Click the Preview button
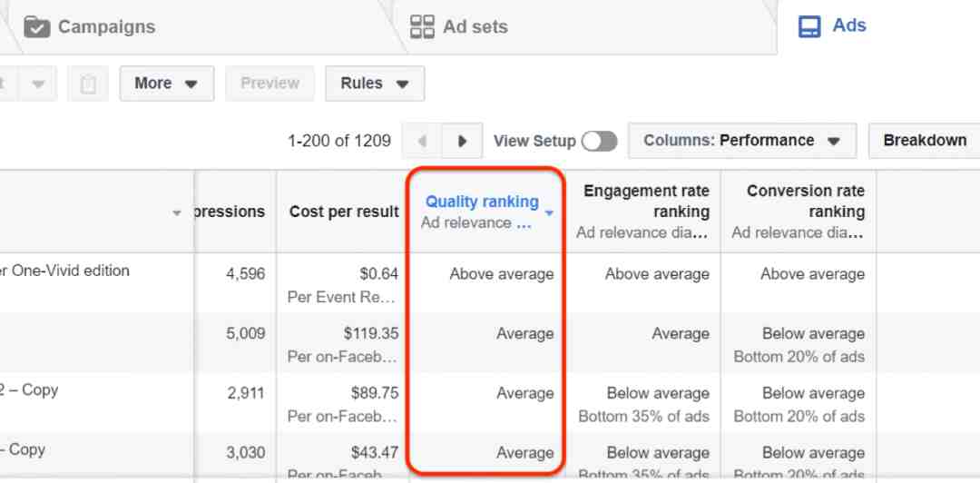This screenshot has height=483, width=980. [x=269, y=84]
